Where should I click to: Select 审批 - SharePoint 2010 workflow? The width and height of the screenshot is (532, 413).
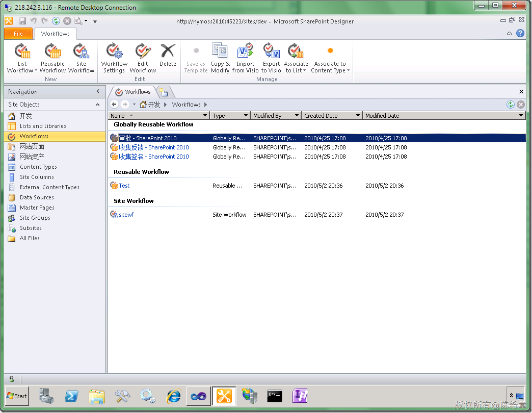[x=317, y=138]
